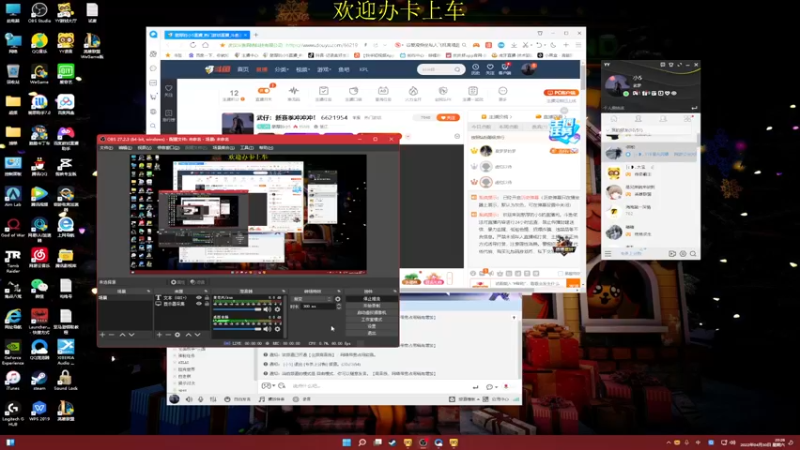
Task: Start the virtual camera in OBS Controls
Action: tap(371, 312)
